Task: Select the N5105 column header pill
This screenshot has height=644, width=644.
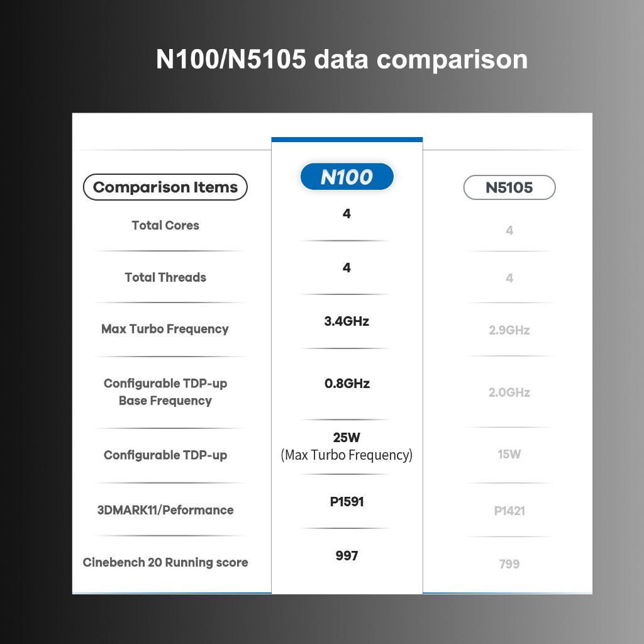Action: click(509, 187)
